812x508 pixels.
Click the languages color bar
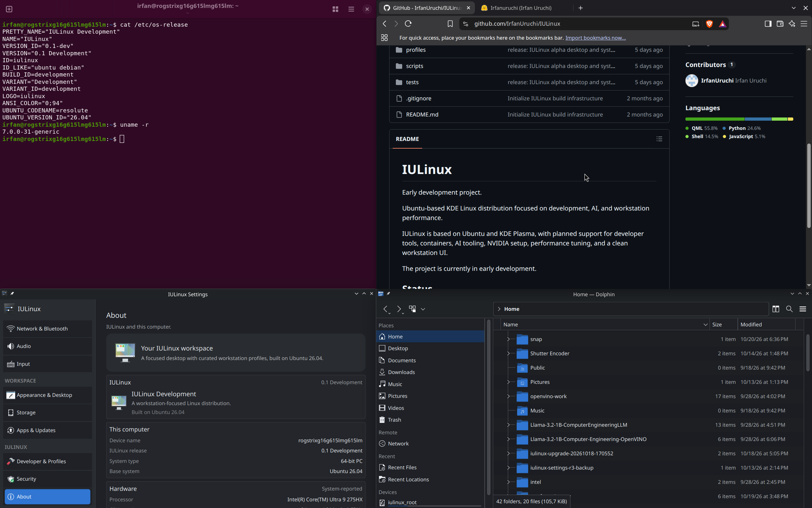pyautogui.click(x=739, y=119)
